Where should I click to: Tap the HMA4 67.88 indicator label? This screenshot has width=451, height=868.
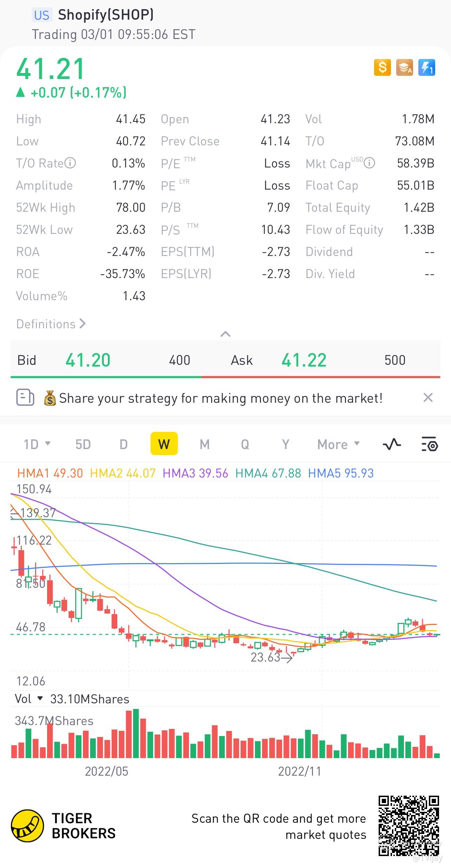tap(268, 473)
